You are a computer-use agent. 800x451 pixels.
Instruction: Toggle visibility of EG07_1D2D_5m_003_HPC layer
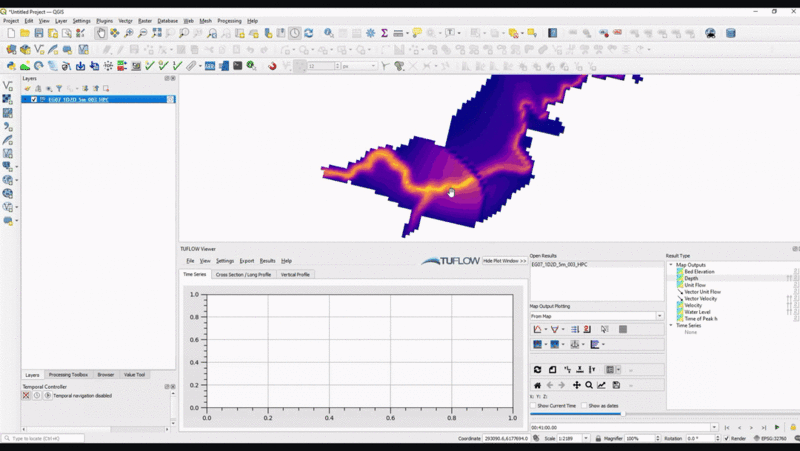point(34,100)
